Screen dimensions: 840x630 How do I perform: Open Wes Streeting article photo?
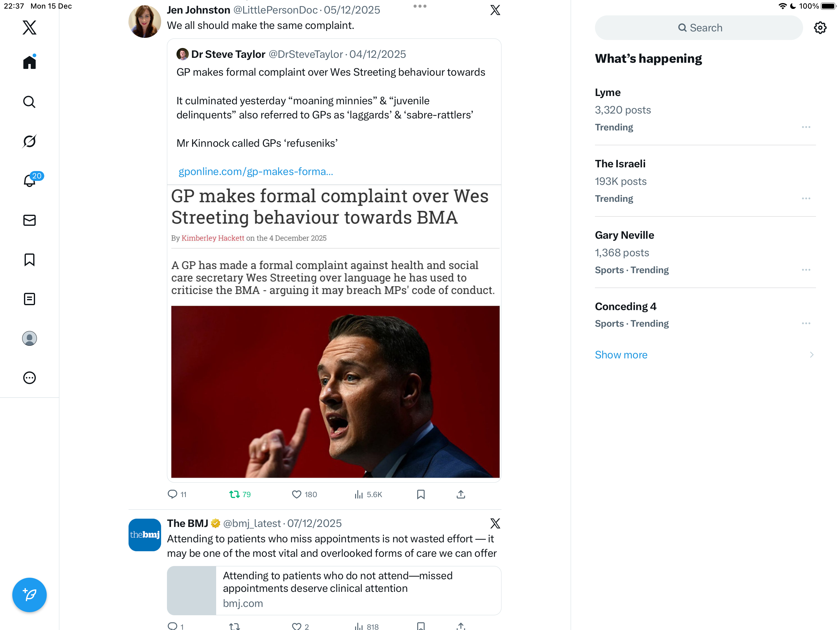coord(335,391)
